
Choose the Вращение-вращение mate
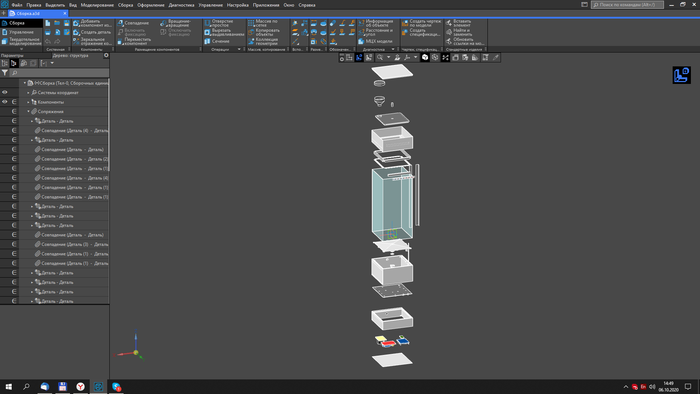coord(175,23)
